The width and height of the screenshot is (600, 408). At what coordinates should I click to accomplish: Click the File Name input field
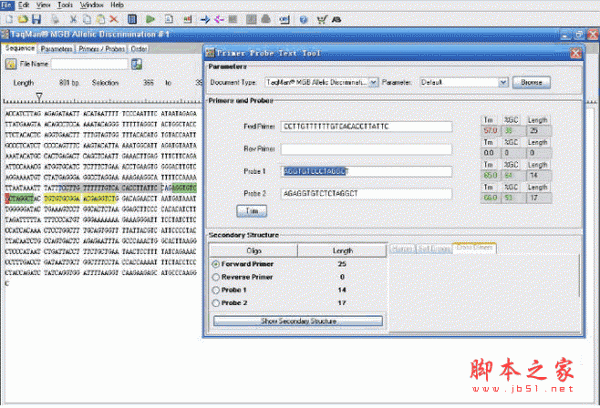(x=90, y=64)
